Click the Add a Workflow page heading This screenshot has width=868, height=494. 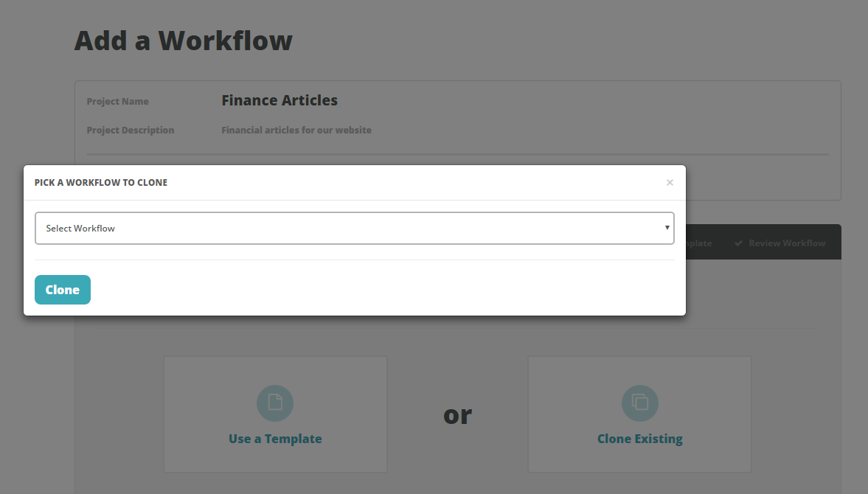(183, 41)
